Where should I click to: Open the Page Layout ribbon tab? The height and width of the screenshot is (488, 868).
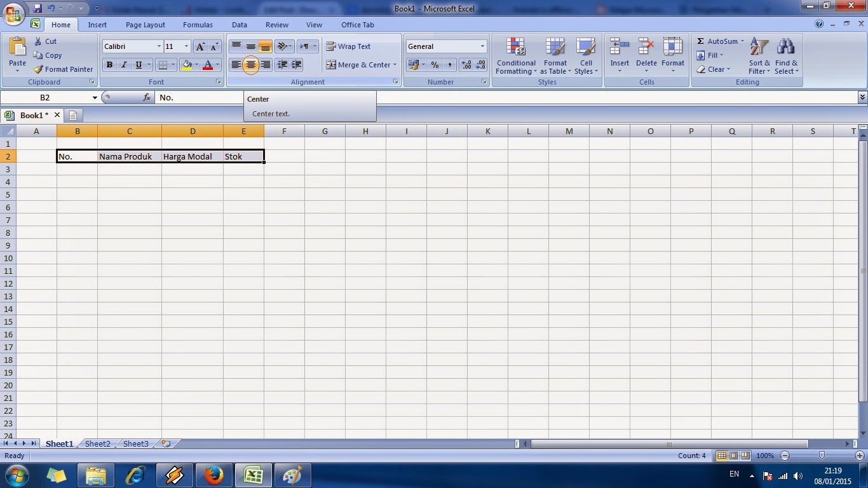(146, 25)
